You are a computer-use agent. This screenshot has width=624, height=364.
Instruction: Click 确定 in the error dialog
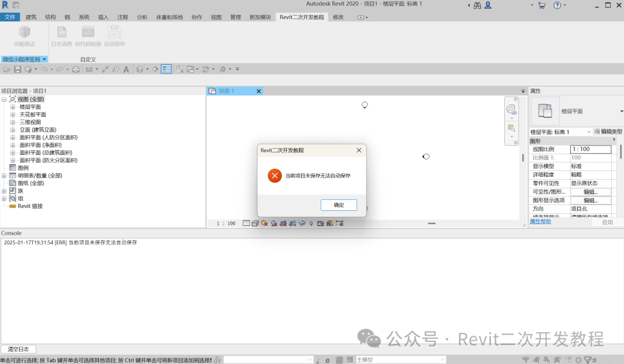339,205
